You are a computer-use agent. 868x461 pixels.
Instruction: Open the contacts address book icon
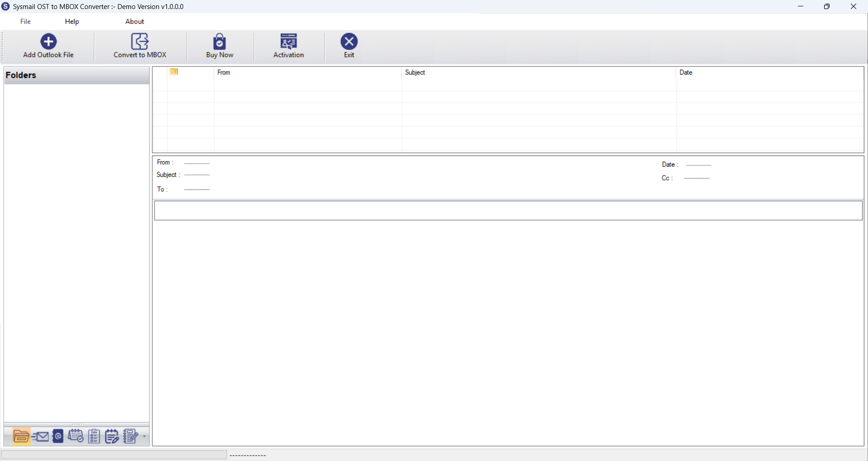(58, 437)
